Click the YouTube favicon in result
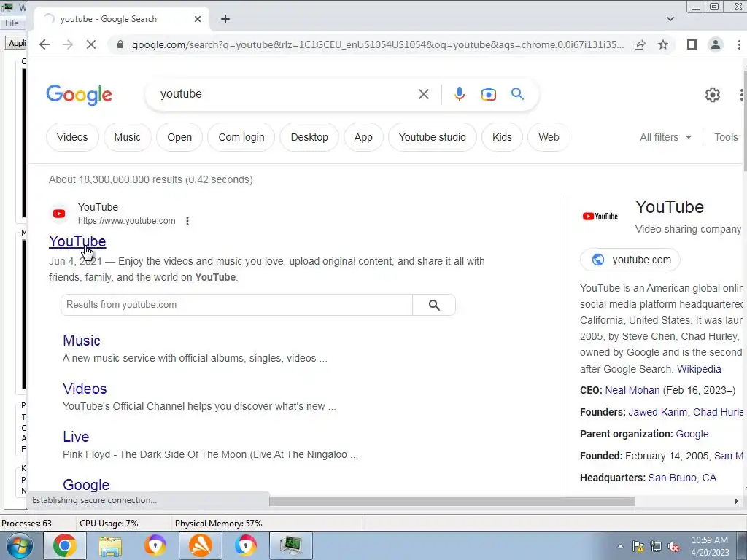The height and width of the screenshot is (560, 747). (x=59, y=214)
